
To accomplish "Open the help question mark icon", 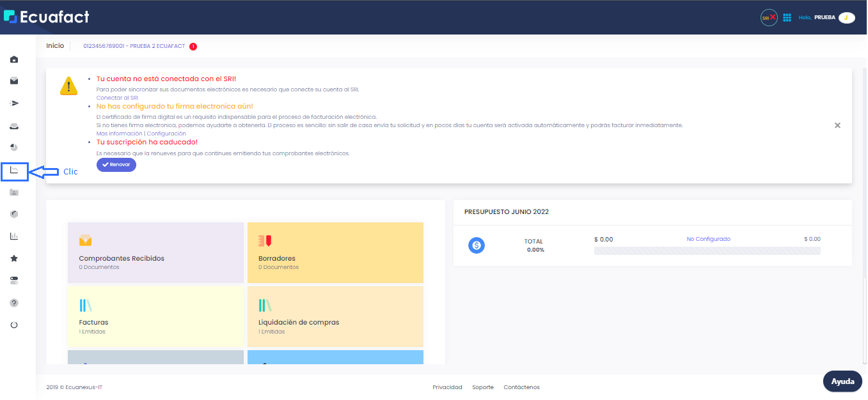I will [13, 302].
